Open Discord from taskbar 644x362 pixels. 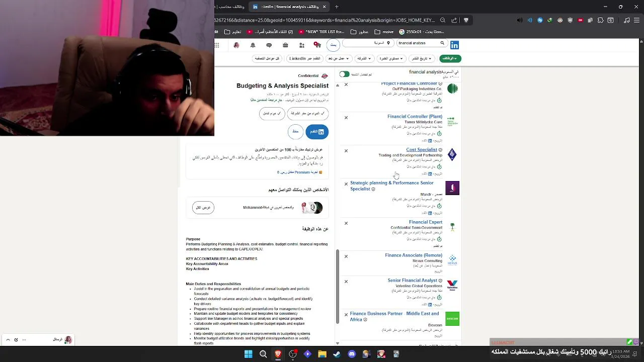pyautogui.click(x=352, y=354)
